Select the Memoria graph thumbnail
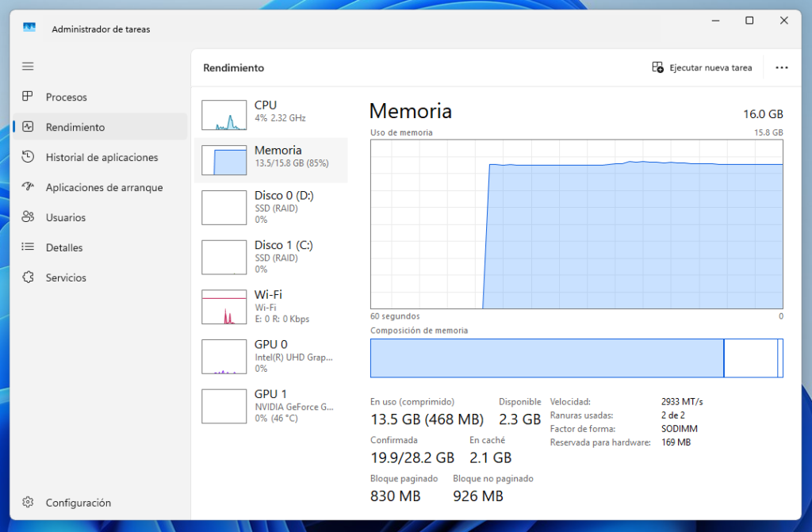The width and height of the screenshot is (812, 532). coord(224,160)
